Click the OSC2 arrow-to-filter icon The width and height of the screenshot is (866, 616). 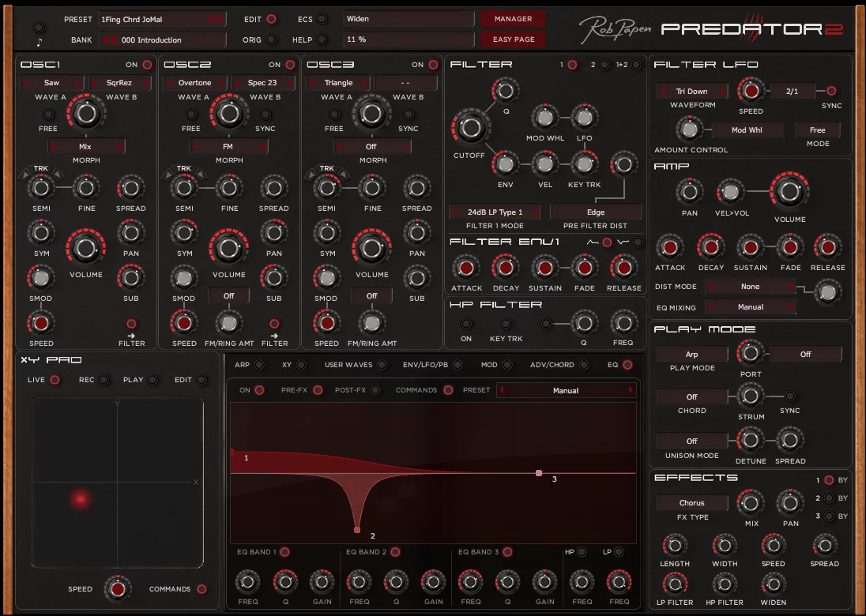[274, 336]
